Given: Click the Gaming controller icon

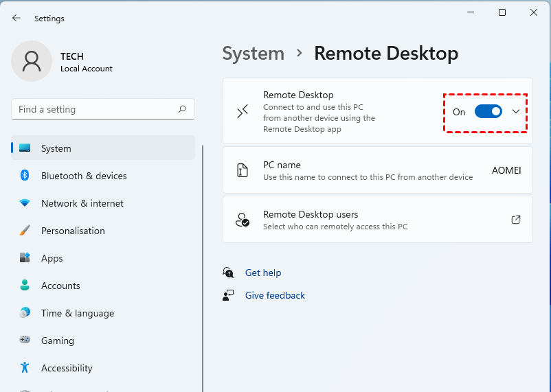Looking at the screenshot, I should [25, 340].
